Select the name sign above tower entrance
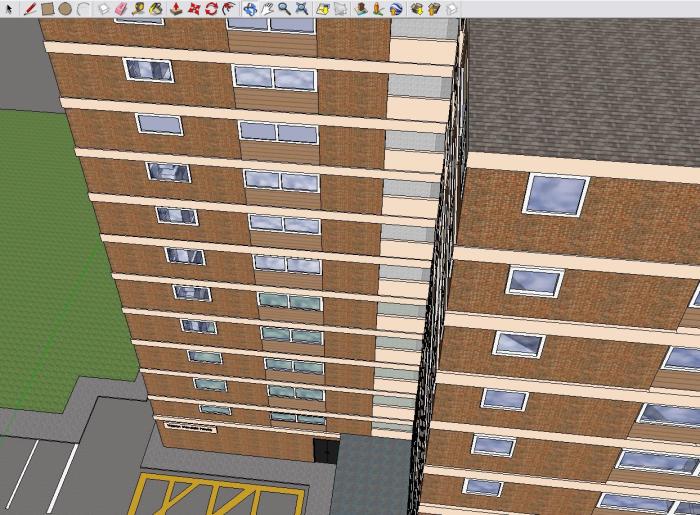 (x=191, y=428)
